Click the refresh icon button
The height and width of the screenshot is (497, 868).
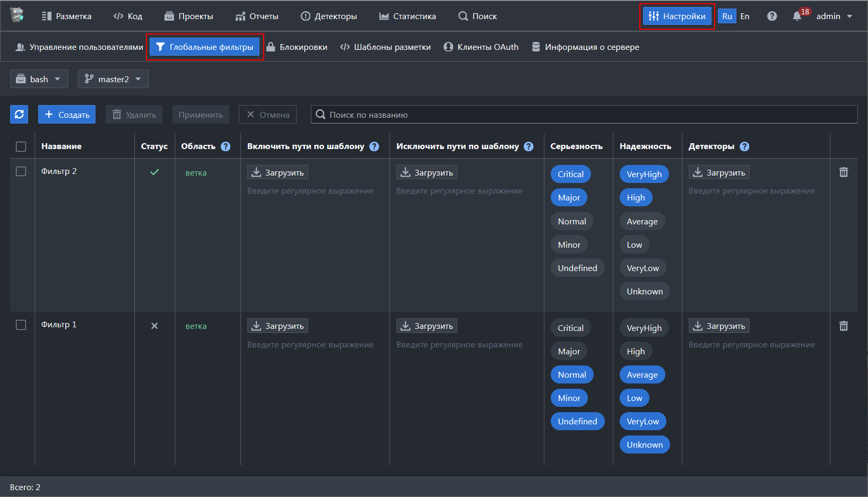coord(19,115)
